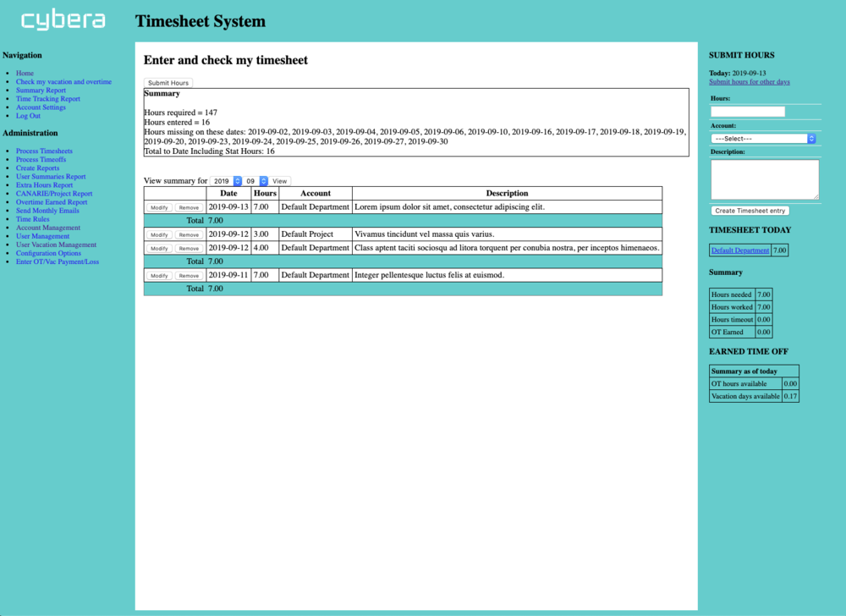Click the 'Hours required = 147' text
846x616 pixels.
[x=181, y=113]
